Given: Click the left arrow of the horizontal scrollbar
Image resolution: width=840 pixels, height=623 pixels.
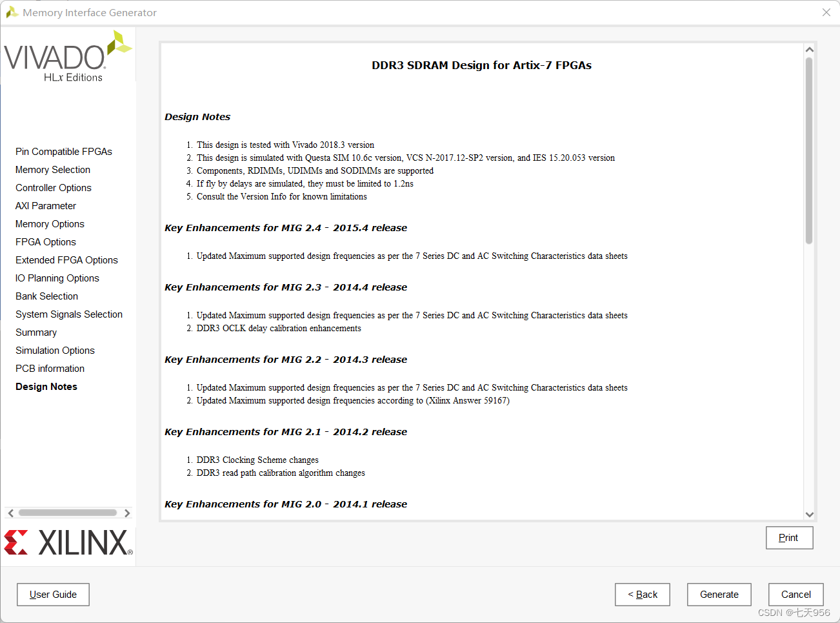Looking at the screenshot, I should tap(10, 513).
